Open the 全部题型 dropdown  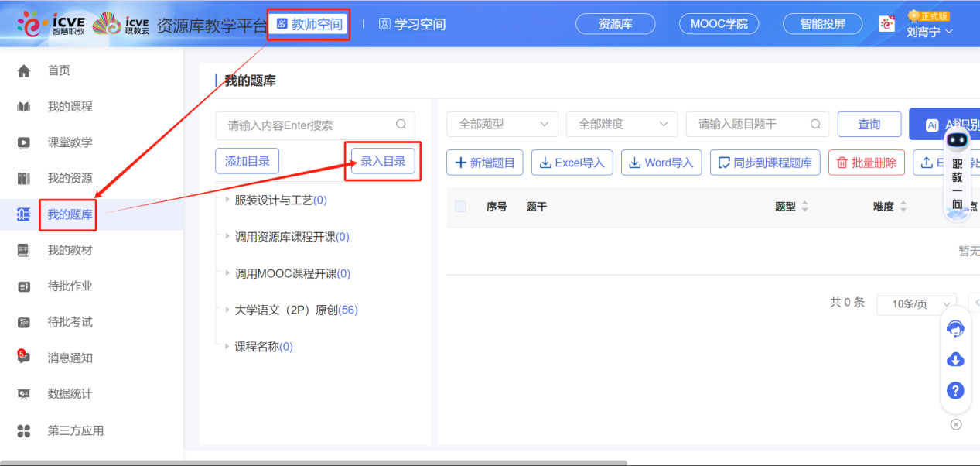[502, 124]
